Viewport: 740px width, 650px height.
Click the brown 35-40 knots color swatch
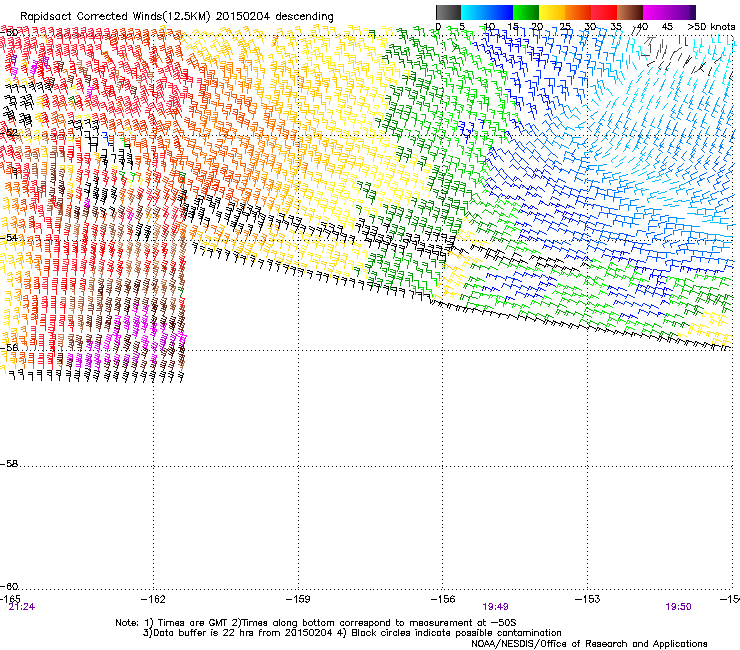click(630, 12)
